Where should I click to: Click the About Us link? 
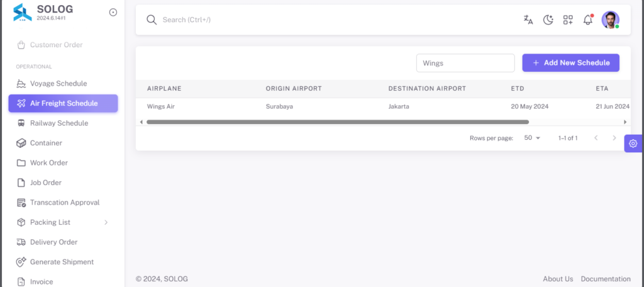pos(558,279)
